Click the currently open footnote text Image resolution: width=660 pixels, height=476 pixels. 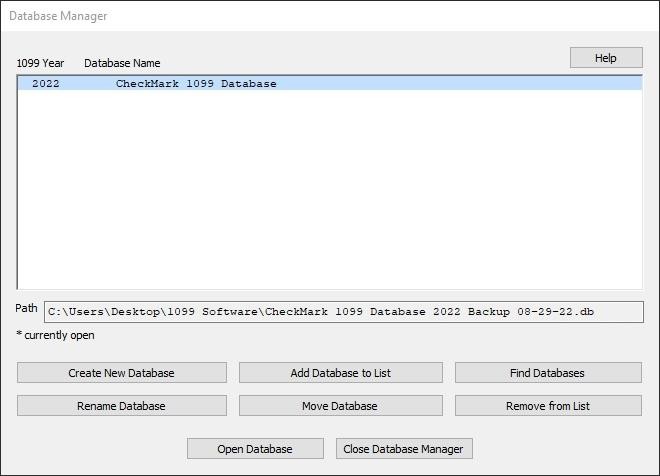pos(56,336)
